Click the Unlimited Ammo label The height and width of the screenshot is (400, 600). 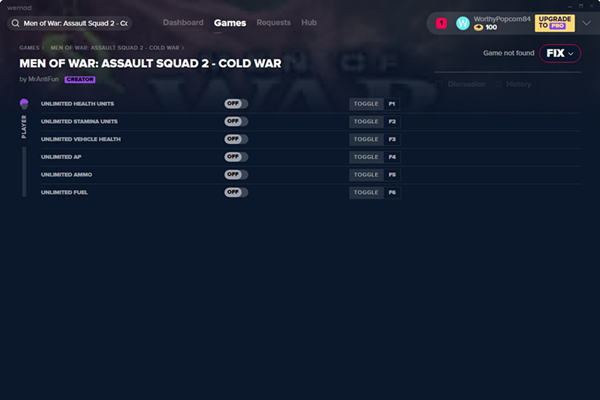(67, 175)
